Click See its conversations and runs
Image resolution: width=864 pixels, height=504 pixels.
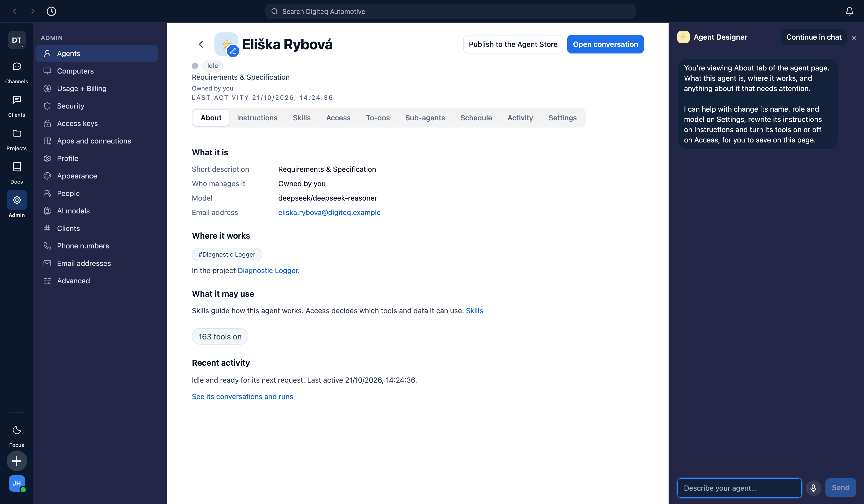(x=242, y=396)
